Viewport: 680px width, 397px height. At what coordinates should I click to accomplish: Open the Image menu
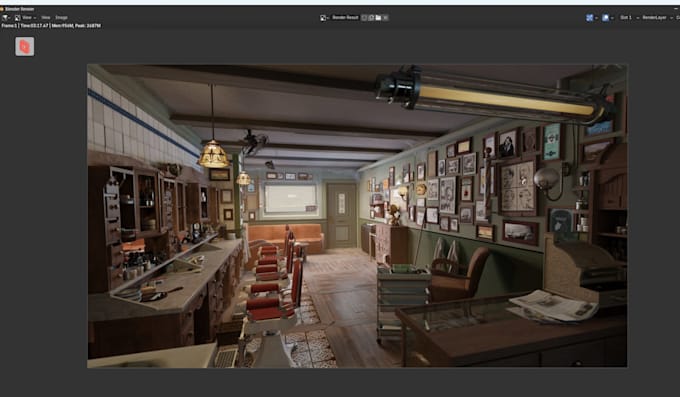pyautogui.click(x=61, y=18)
